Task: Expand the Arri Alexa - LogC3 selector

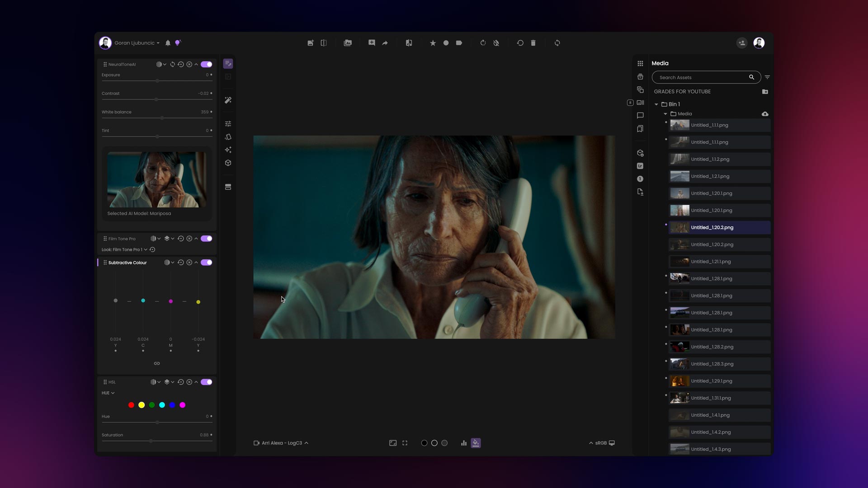Action: click(281, 443)
